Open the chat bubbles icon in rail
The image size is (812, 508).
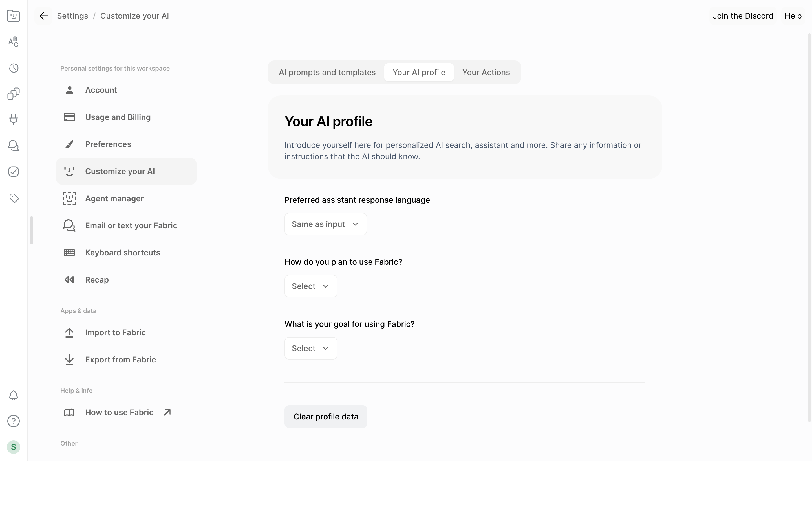pyautogui.click(x=14, y=146)
